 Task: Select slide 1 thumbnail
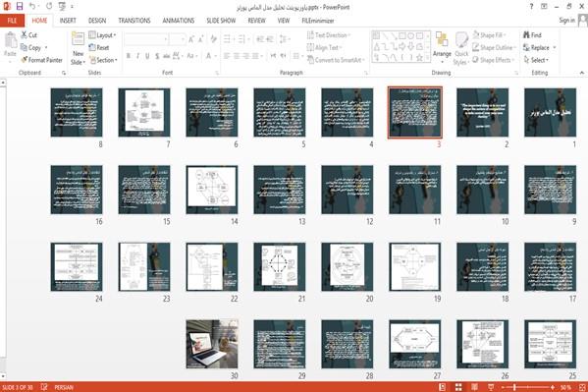click(550, 112)
